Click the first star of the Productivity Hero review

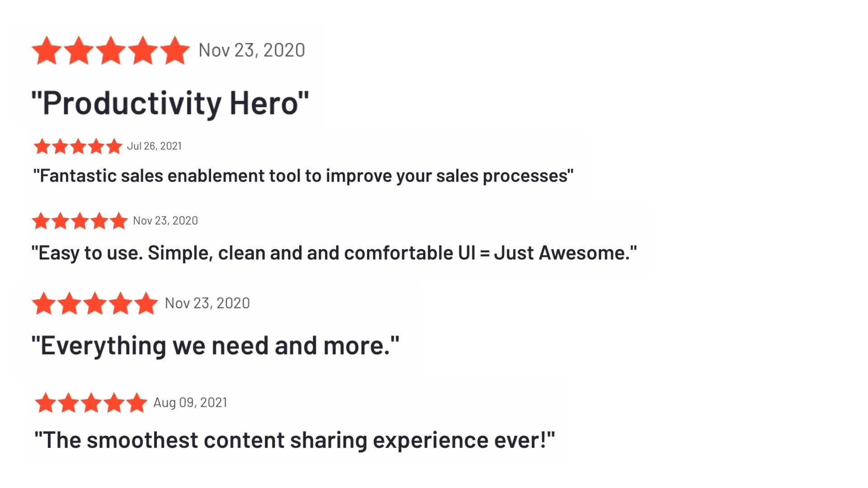[47, 50]
